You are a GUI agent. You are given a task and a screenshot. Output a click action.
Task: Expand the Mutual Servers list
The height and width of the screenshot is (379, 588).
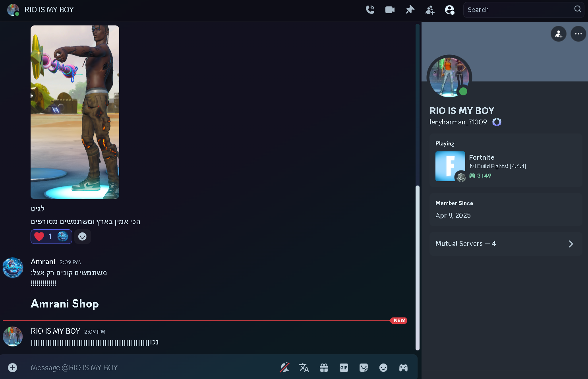coord(506,244)
